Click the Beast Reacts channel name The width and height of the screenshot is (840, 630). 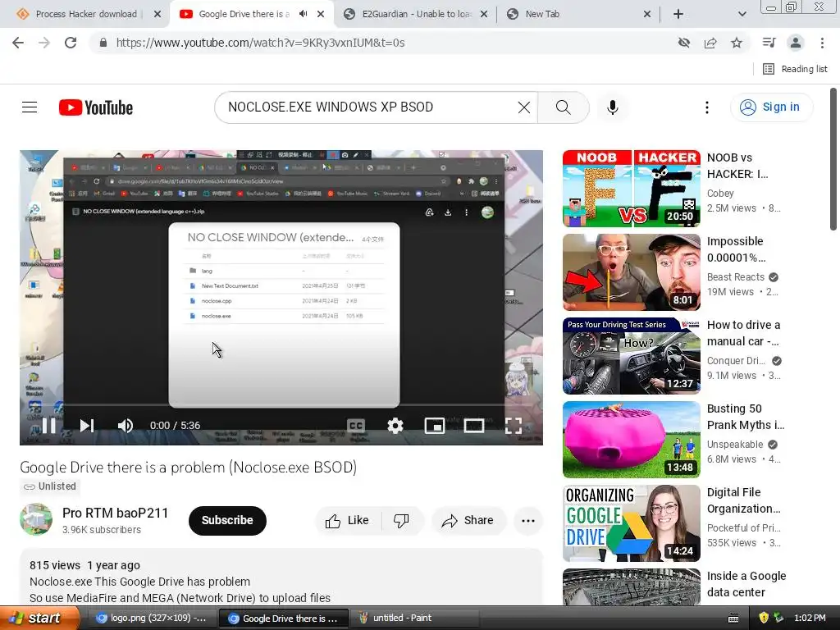pyautogui.click(x=736, y=277)
